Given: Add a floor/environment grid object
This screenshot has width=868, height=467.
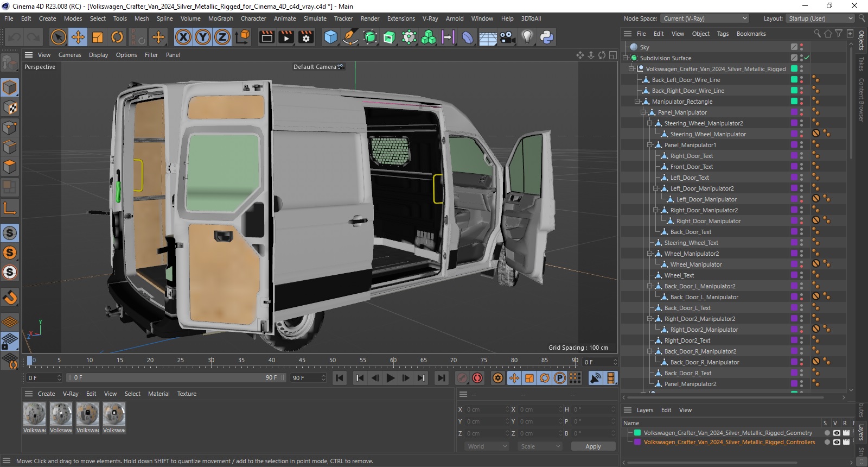Looking at the screenshot, I should click(488, 37).
